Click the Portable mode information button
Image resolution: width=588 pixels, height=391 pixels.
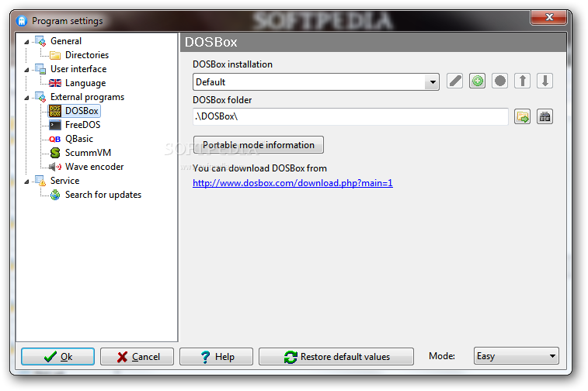coord(259,145)
